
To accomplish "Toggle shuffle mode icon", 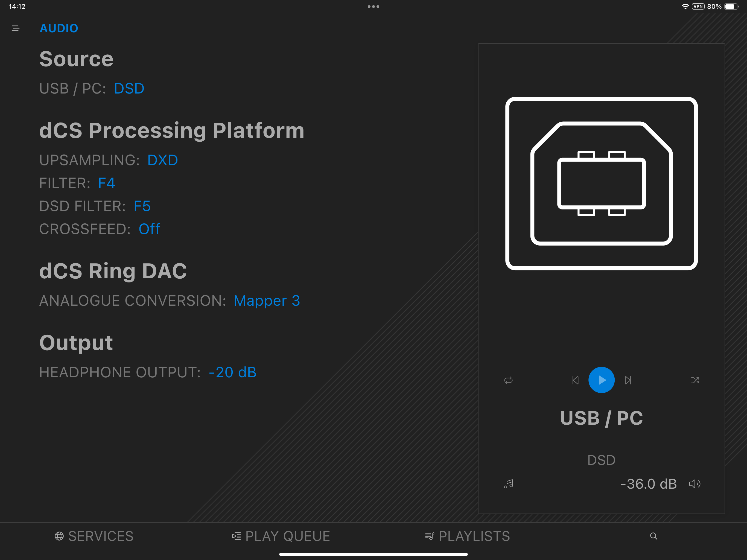I will coord(695,380).
